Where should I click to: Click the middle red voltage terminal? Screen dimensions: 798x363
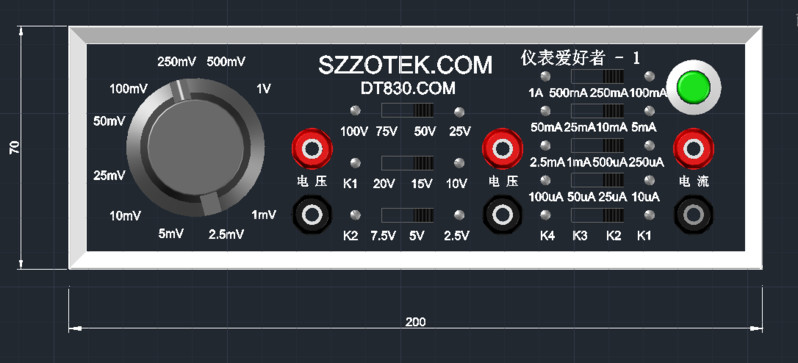click(x=502, y=149)
